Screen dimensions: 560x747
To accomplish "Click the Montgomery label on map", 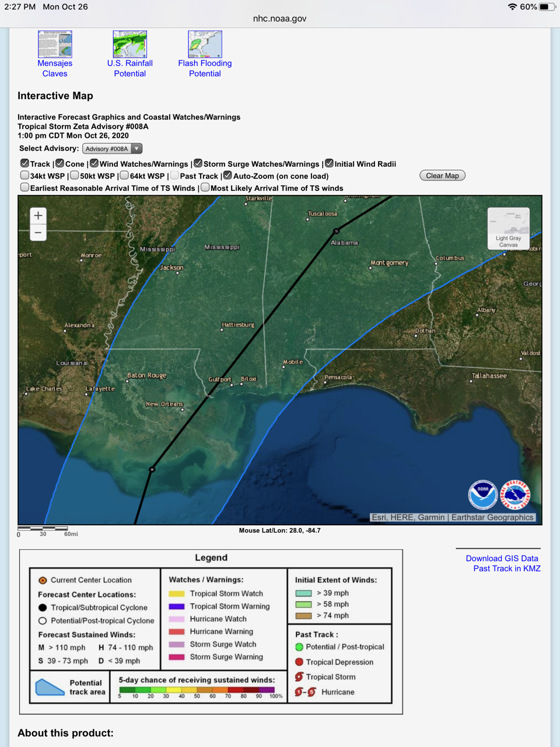I will (x=389, y=263).
